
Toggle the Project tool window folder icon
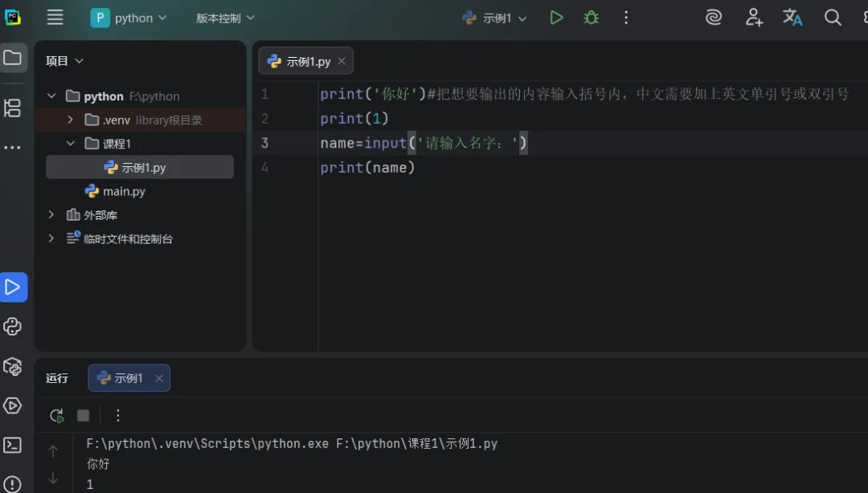tap(14, 58)
